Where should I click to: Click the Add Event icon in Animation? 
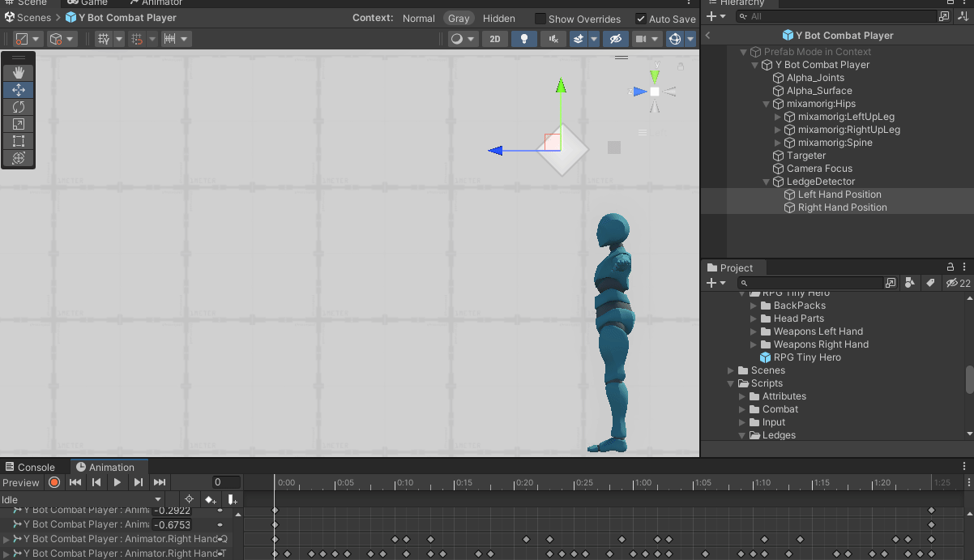tap(233, 499)
